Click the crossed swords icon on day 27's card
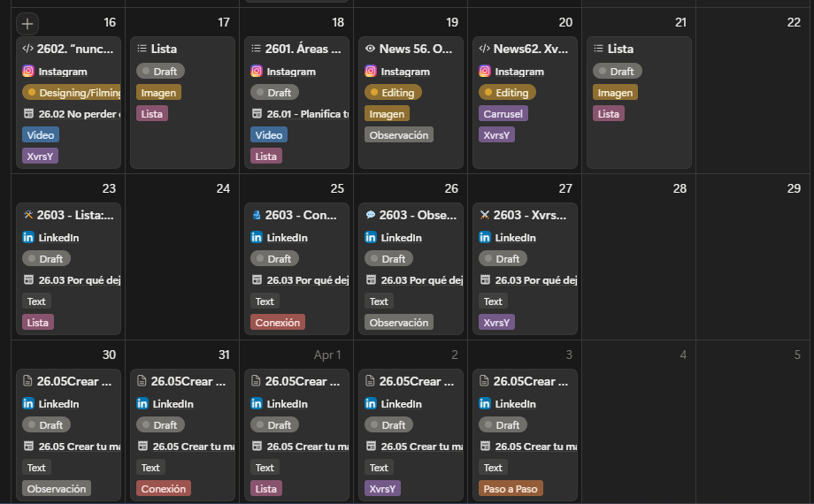This screenshot has height=504, width=814. tap(484, 215)
